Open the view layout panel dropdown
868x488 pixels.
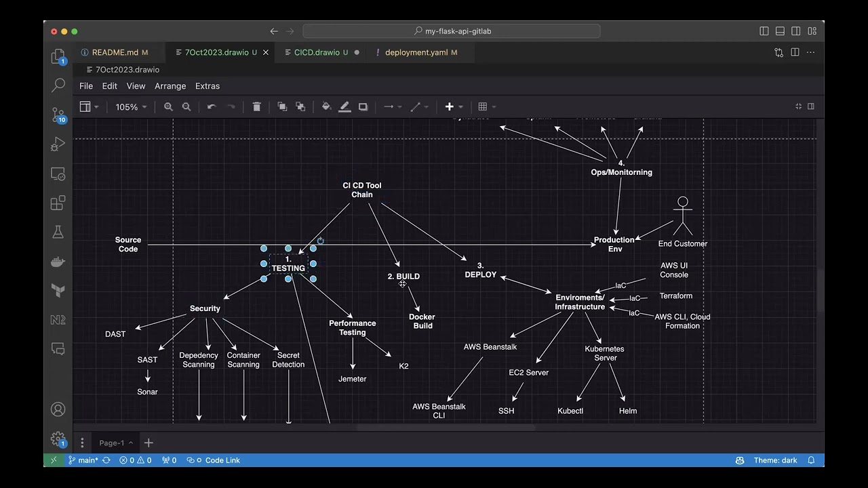[x=90, y=107]
